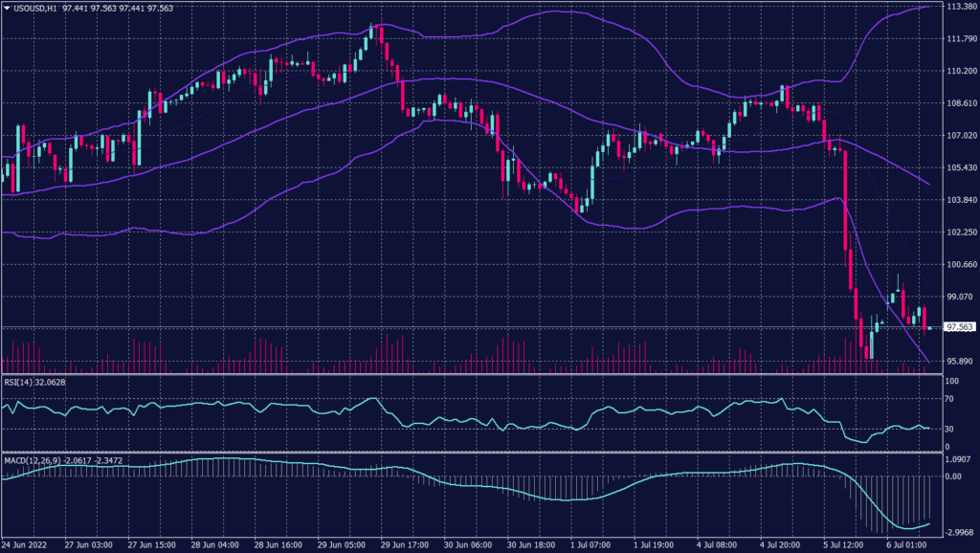Click the 5 Jul 12:00 time label
This screenshot has width=980, height=553.
[842, 544]
